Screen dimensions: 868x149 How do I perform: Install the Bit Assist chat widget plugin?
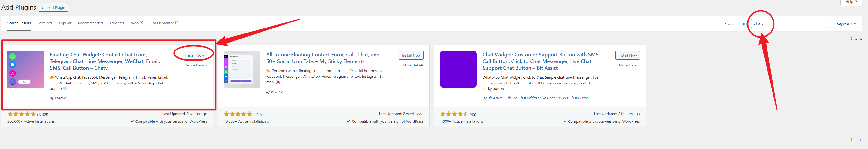627,55
